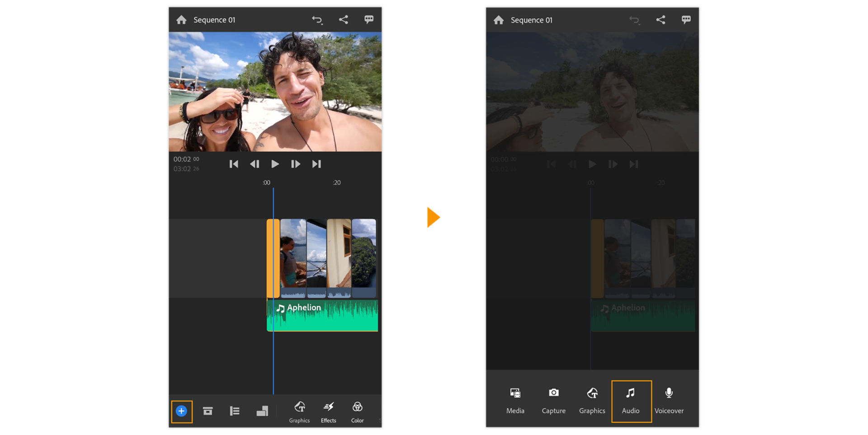Tap the video preview on the left screen

coord(275,92)
